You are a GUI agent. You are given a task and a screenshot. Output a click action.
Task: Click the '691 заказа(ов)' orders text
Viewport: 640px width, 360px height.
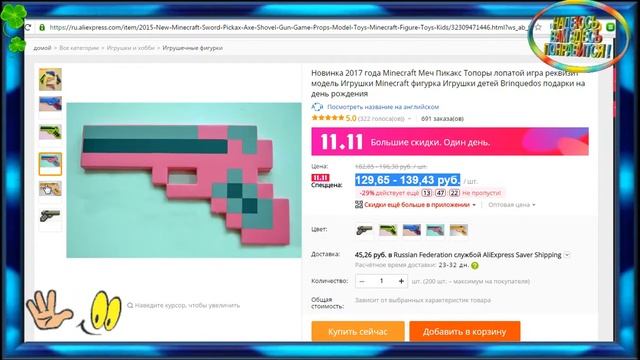pos(442,119)
